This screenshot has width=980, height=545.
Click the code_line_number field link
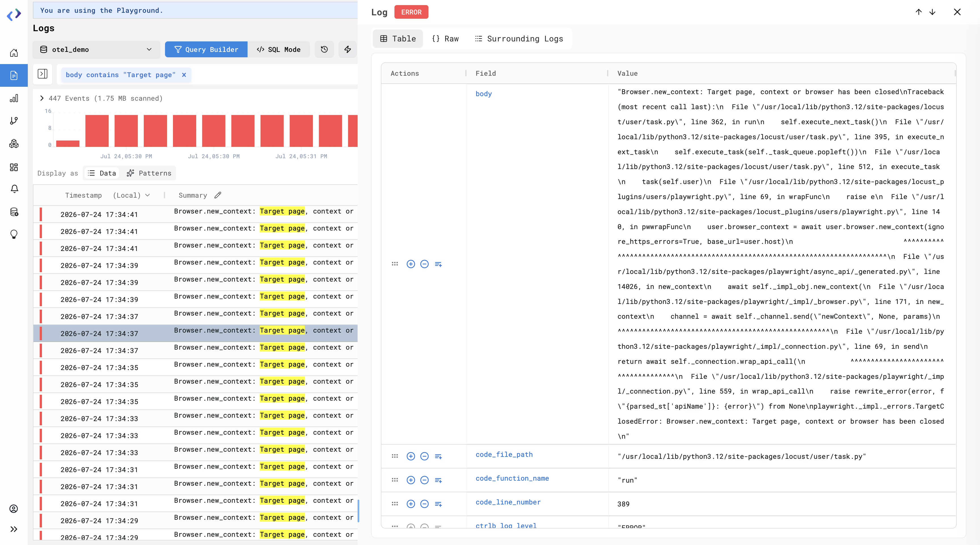[508, 502]
